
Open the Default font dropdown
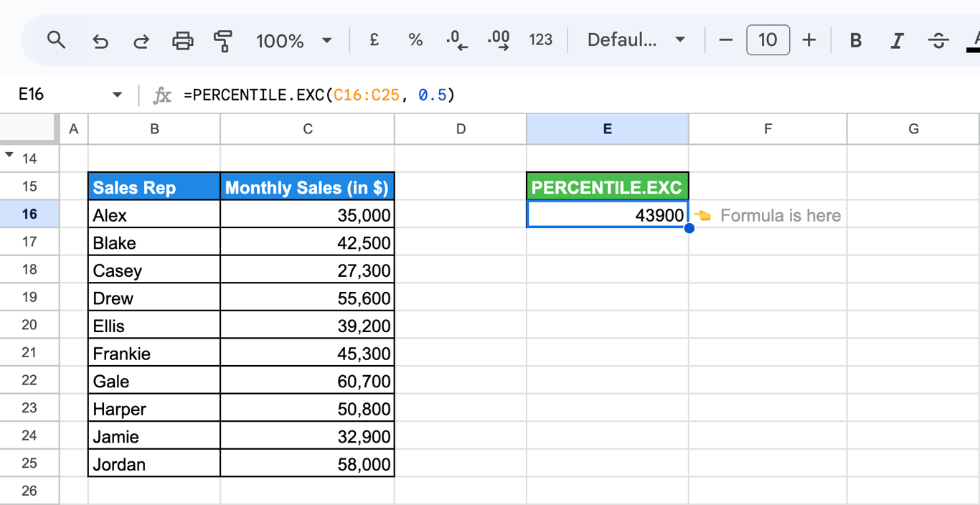click(636, 40)
